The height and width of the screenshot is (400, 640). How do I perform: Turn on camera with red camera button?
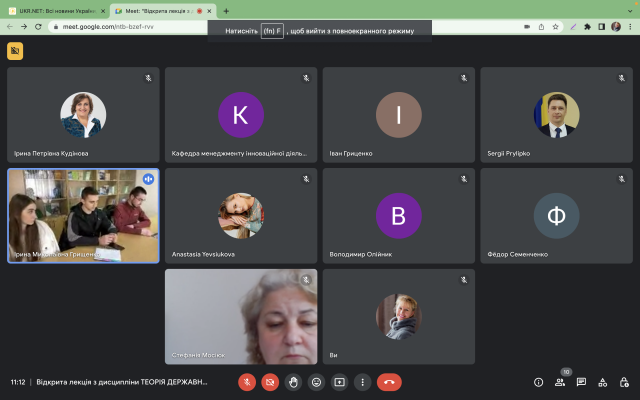(270, 382)
